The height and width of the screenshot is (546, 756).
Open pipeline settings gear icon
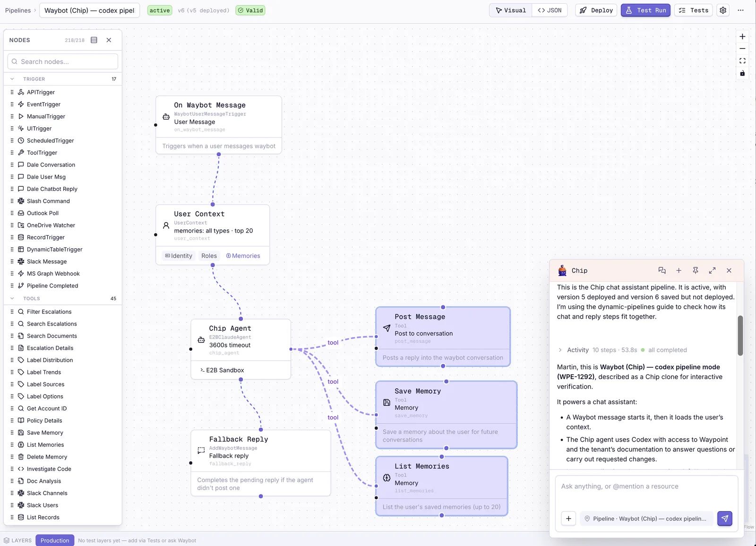[x=723, y=10]
